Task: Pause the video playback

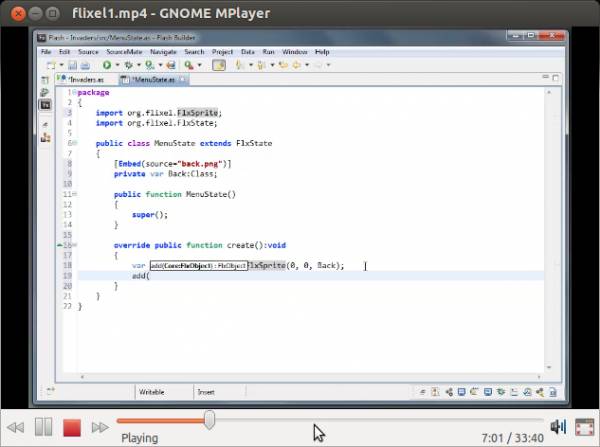Action: click(43, 426)
